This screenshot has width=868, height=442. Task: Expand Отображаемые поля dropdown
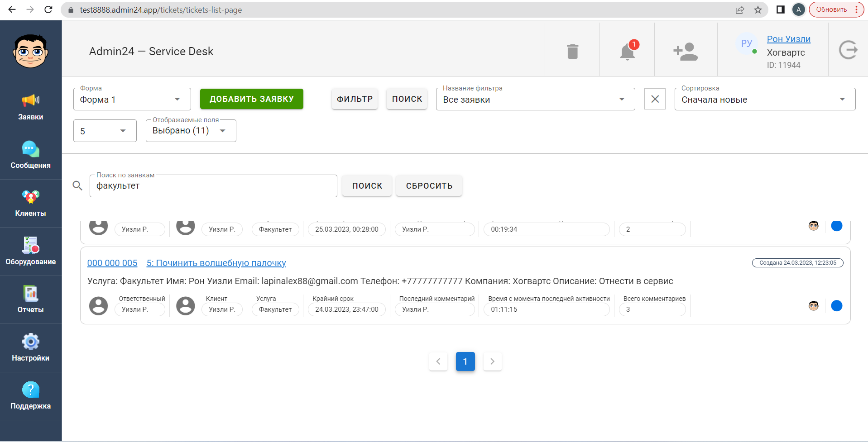click(x=191, y=131)
